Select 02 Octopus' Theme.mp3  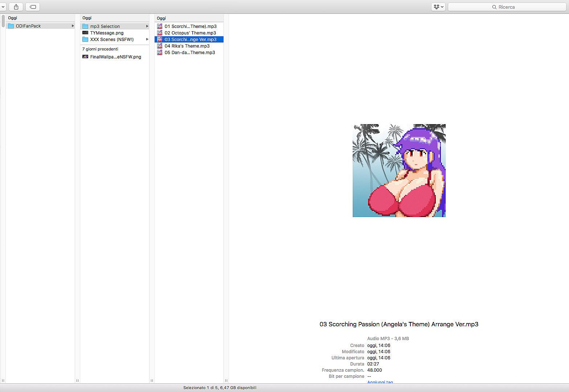[190, 33]
